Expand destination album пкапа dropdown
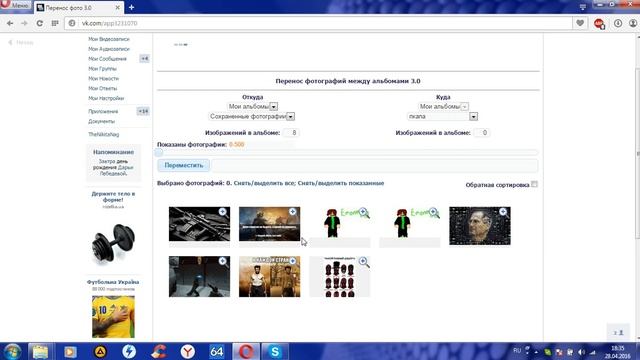 (x=473, y=117)
